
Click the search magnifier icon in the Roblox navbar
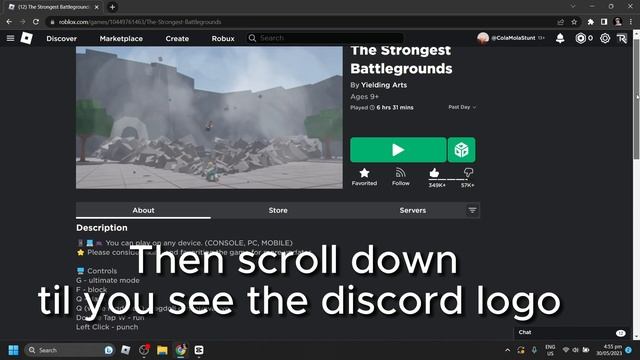[x=252, y=38]
